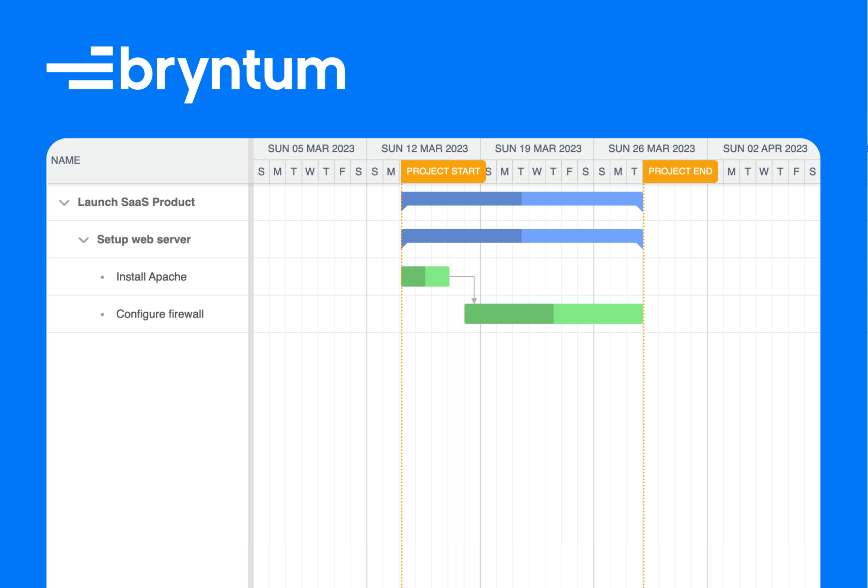Viewport: 868px width, 588px height.
Task: Click the Launch SaaS Product task bar
Action: 522,198
